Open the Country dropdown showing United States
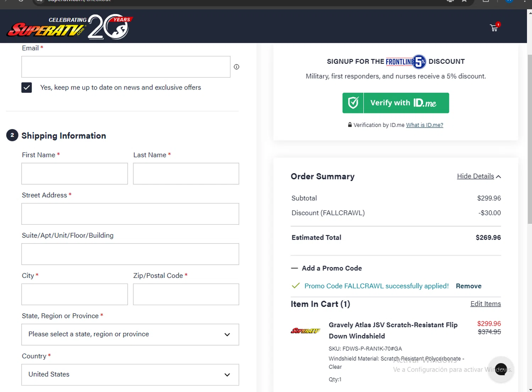This screenshot has height=392, width=532. point(130,375)
